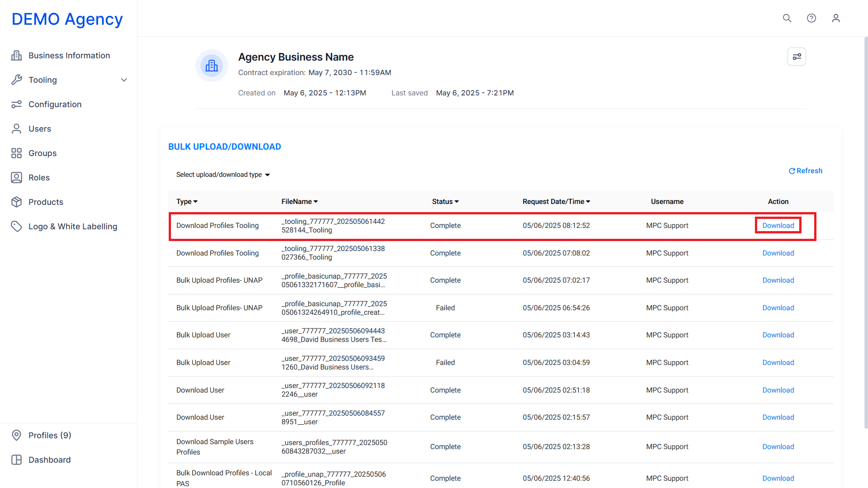This screenshot has width=868, height=488.
Task: Click filename _user_777777_20250506092118 2246__user
Action: [333, 390]
